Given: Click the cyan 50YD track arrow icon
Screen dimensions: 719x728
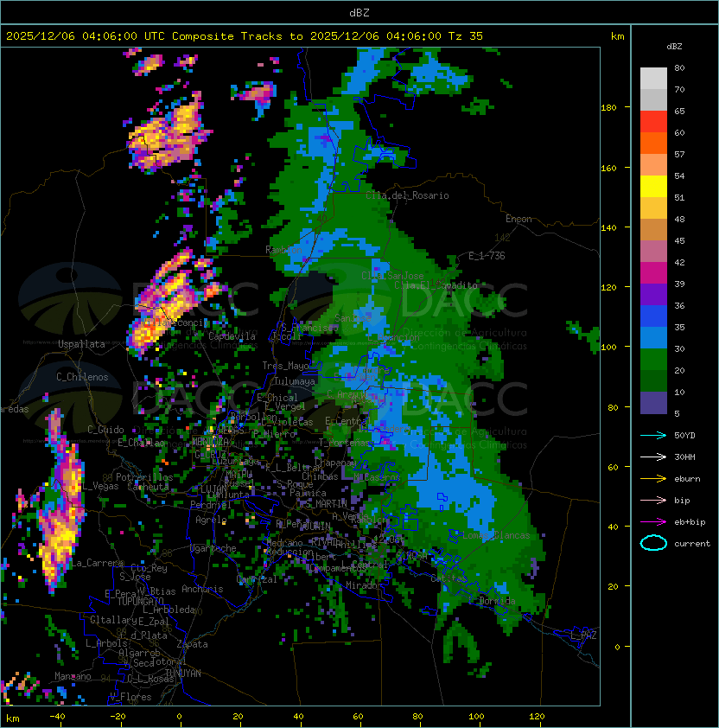Looking at the screenshot, I should (653, 435).
